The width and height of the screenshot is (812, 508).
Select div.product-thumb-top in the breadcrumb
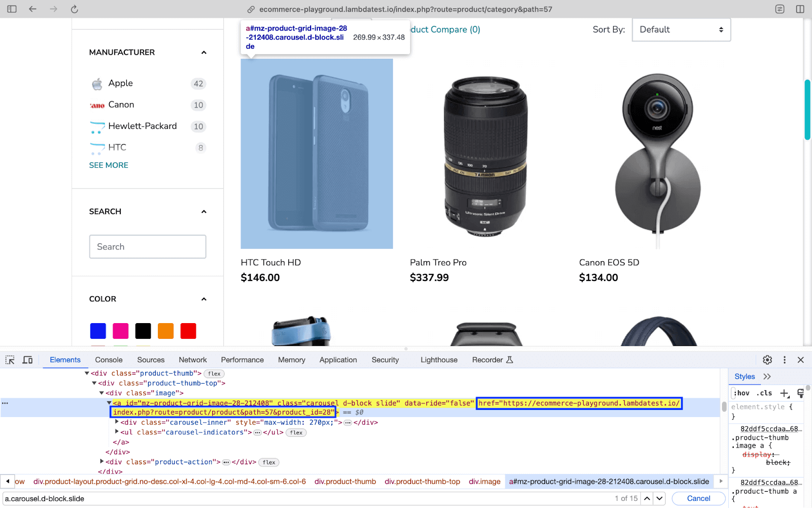point(422,482)
